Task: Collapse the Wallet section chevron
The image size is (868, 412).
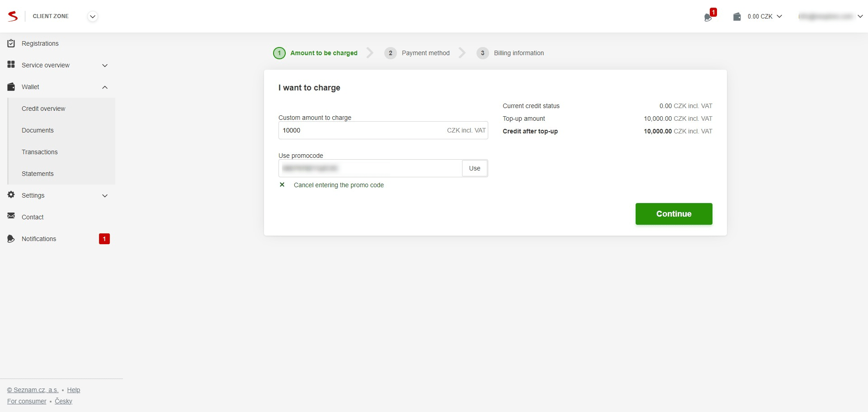Action: click(104, 87)
